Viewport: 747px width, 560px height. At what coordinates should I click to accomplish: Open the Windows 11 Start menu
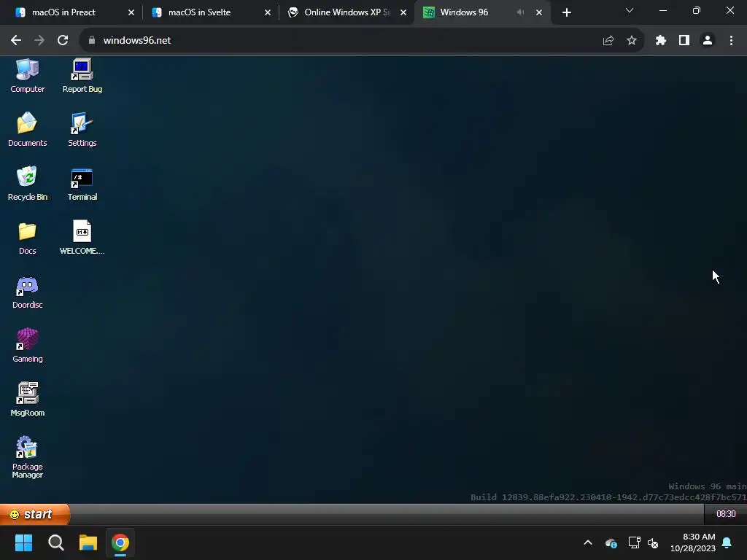click(23, 542)
